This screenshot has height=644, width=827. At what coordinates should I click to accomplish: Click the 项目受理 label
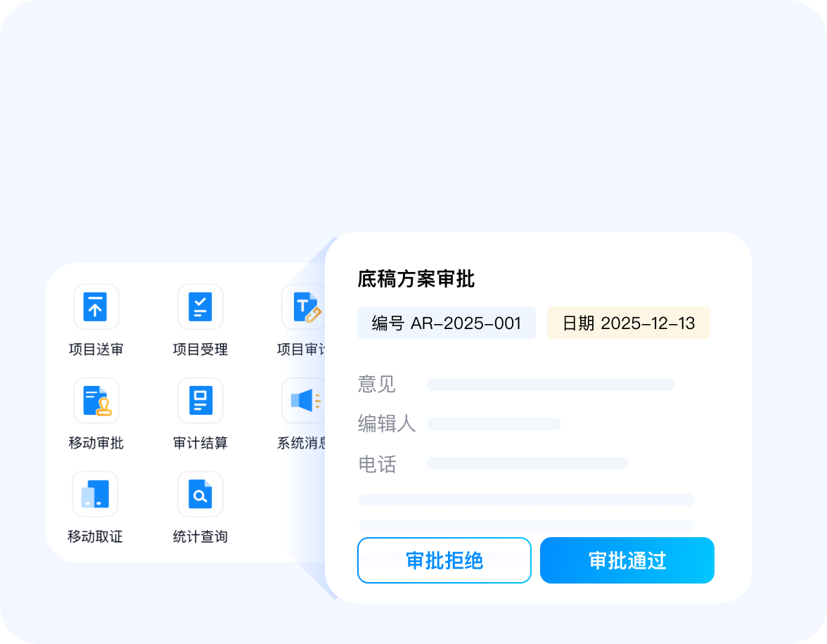[200, 349]
